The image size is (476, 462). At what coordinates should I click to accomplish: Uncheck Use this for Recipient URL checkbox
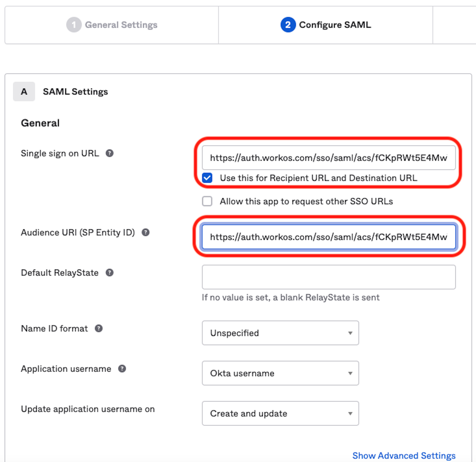click(207, 178)
